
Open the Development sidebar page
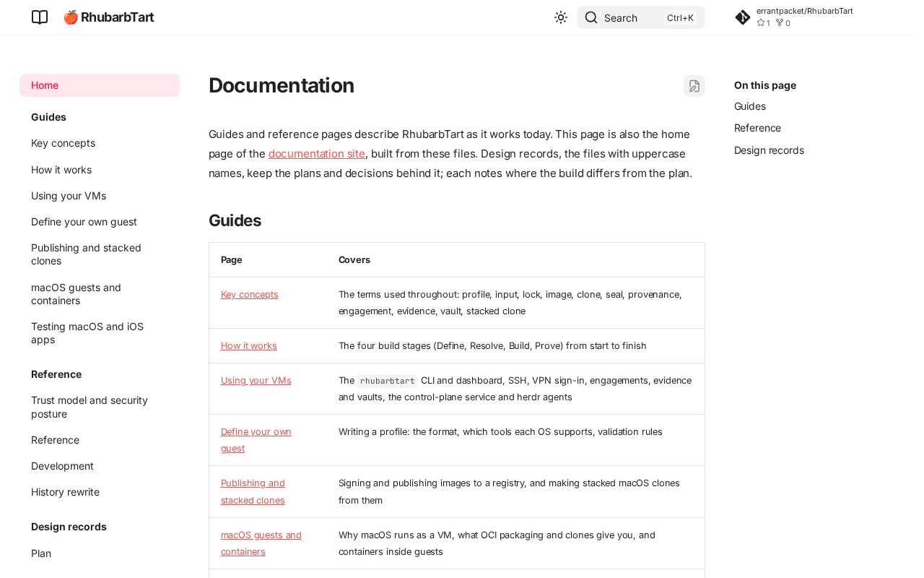62,466
